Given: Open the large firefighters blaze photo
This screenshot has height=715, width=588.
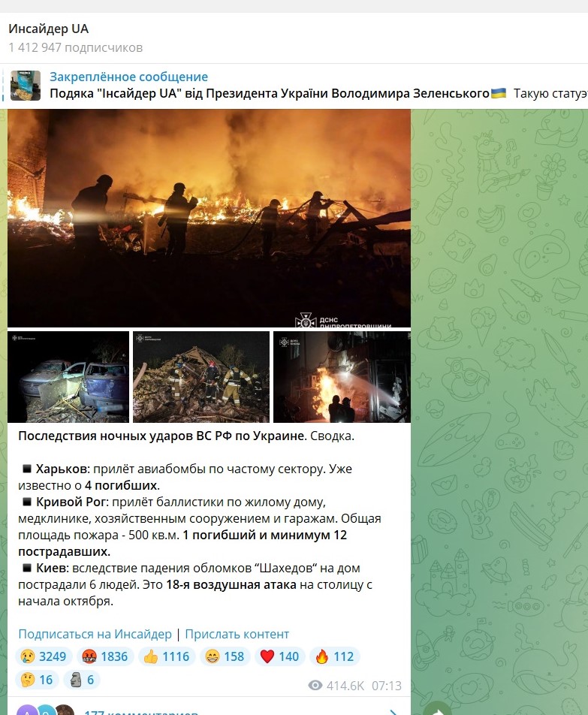Looking at the screenshot, I should (210, 219).
